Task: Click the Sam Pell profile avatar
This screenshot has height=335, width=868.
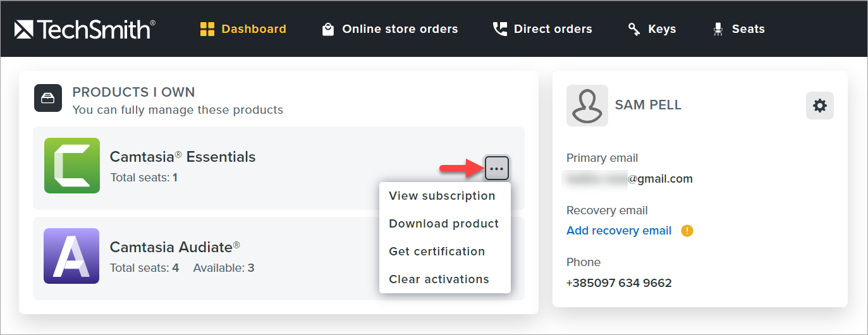Action: pyautogui.click(x=587, y=106)
